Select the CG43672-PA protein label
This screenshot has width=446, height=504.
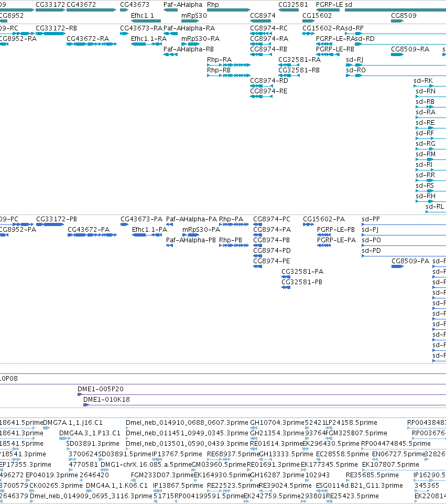pyautogui.click(x=89, y=230)
